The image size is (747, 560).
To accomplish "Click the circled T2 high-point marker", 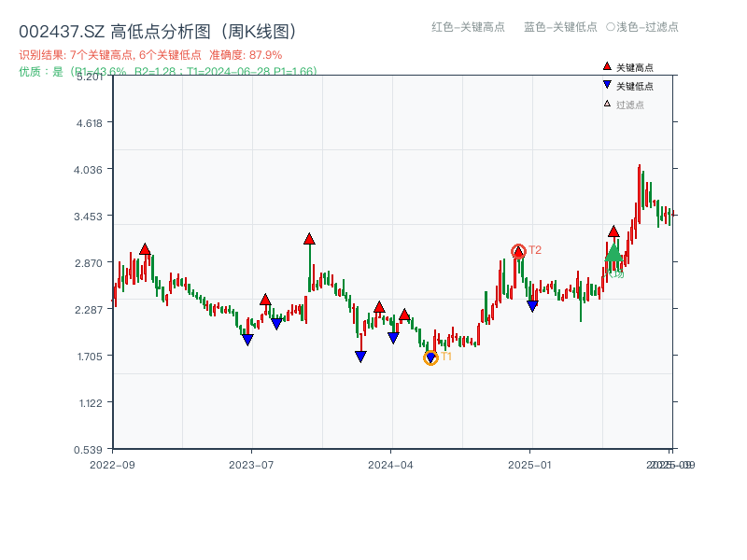I will tap(517, 250).
